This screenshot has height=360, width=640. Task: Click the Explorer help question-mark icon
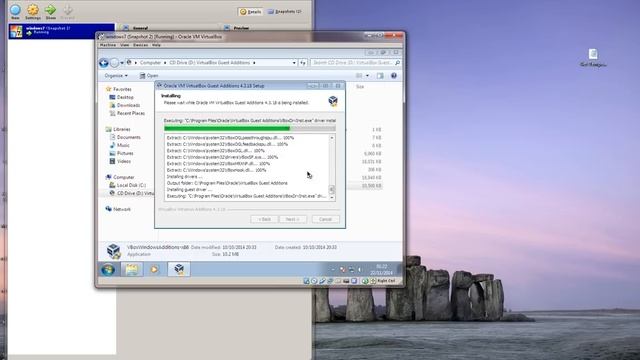(393, 76)
